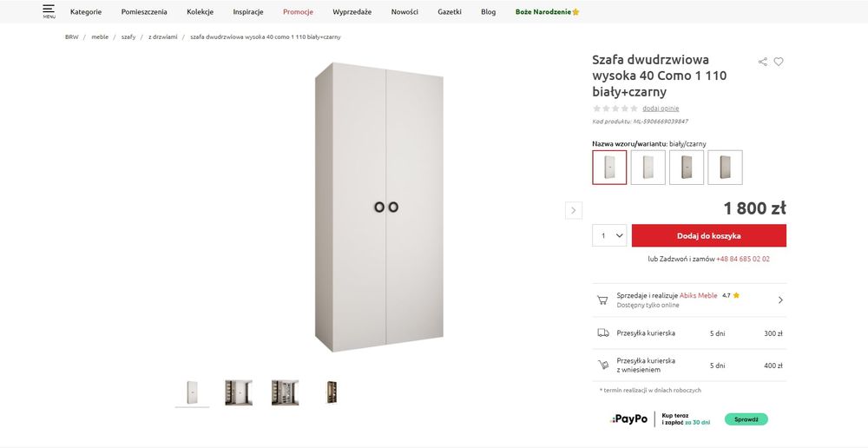Click the shopping cart seller icon
Screen dimensions: 868x448
click(x=602, y=300)
